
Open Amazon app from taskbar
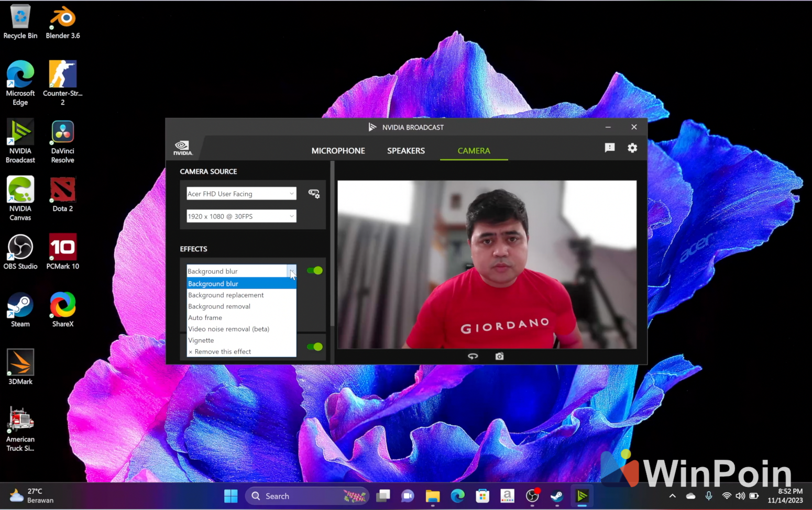(507, 496)
